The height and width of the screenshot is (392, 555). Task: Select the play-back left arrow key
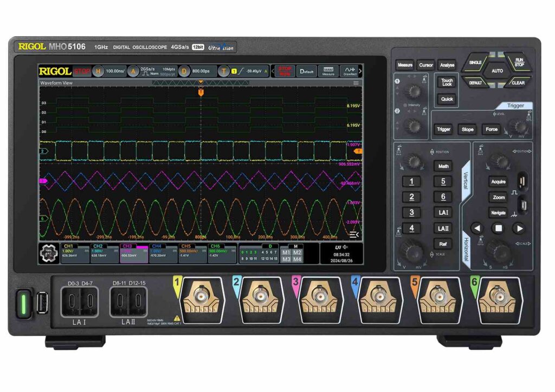pos(477,228)
